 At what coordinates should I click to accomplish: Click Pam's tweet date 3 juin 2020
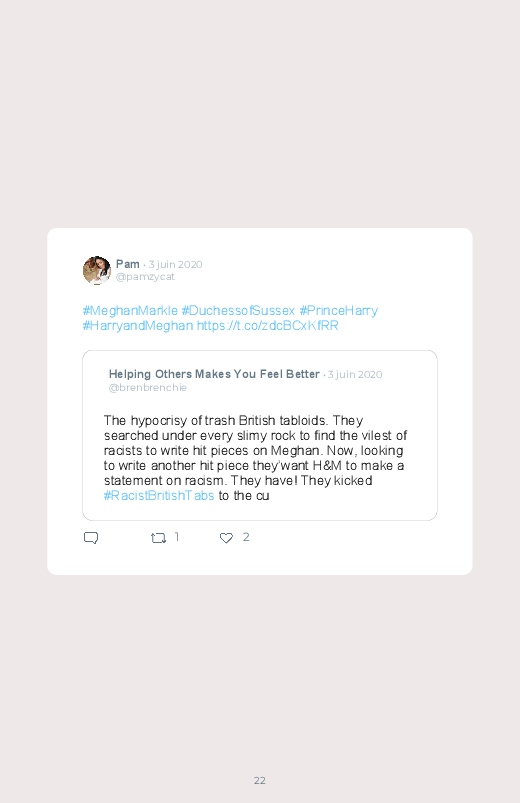[175, 264]
